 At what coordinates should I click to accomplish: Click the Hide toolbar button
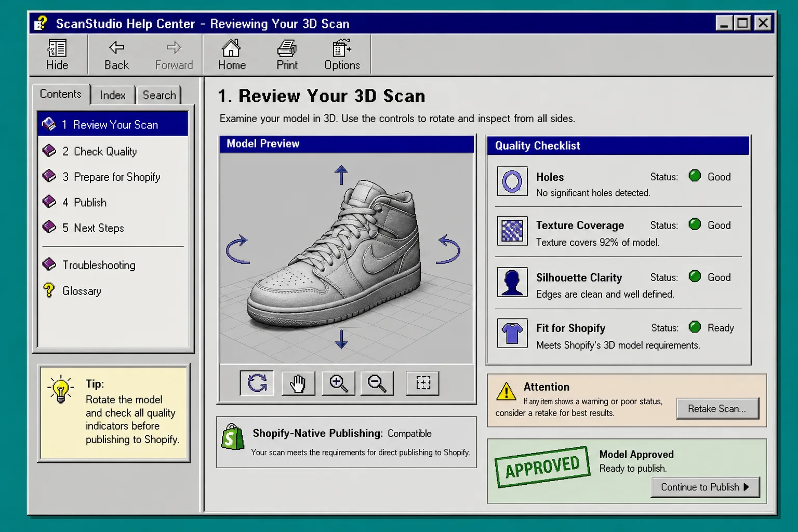click(x=57, y=54)
